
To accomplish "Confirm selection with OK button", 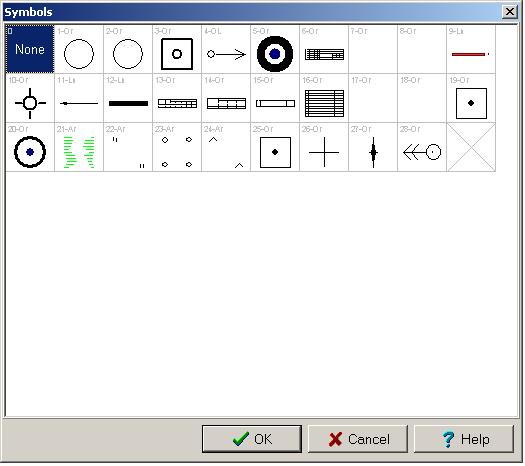I will [x=252, y=439].
